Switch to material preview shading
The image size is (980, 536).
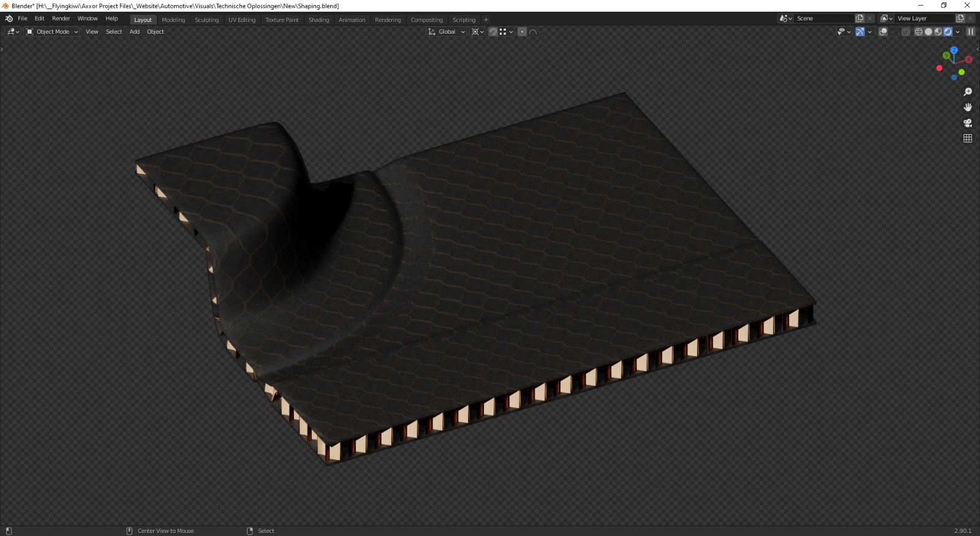[x=938, y=32]
